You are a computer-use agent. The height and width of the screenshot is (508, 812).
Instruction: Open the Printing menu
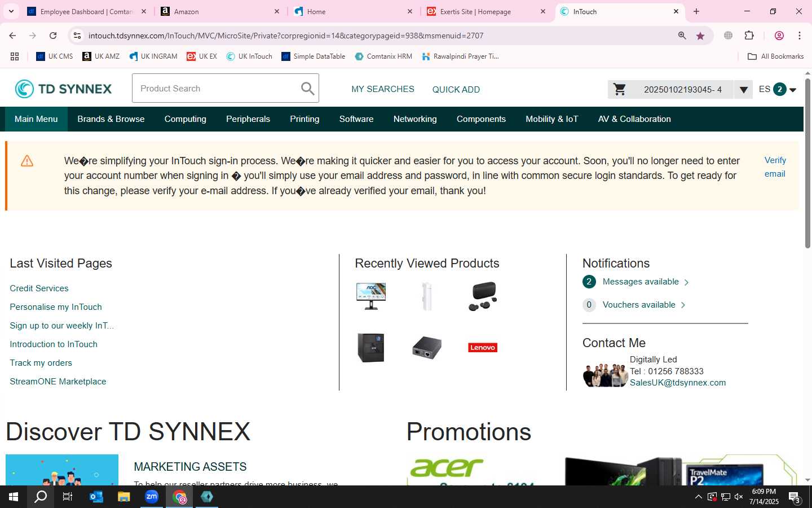coord(304,119)
